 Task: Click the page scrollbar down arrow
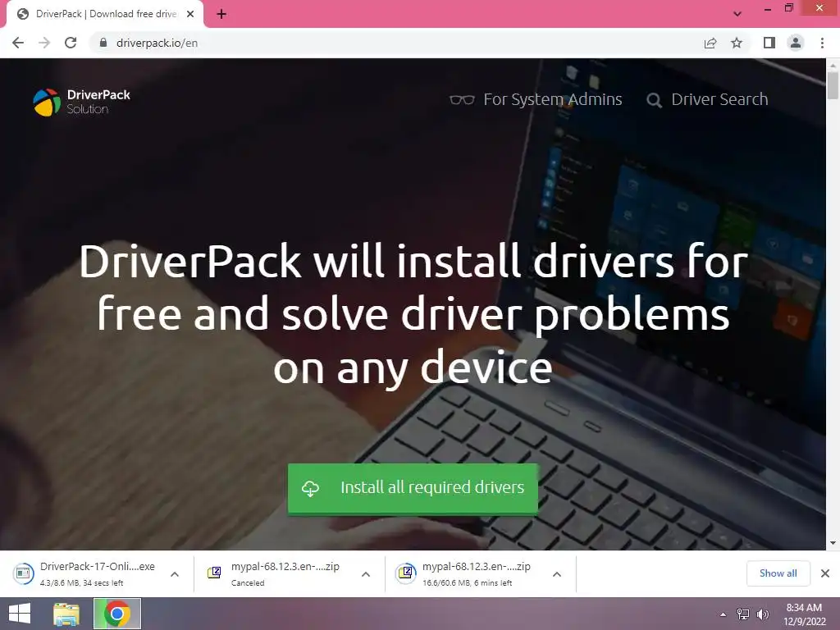tap(833, 543)
